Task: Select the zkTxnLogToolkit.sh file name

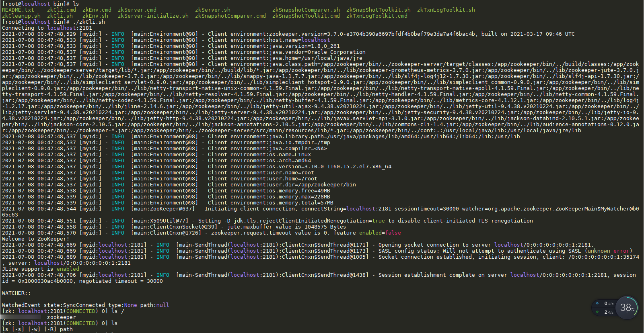Action: click(x=446, y=10)
